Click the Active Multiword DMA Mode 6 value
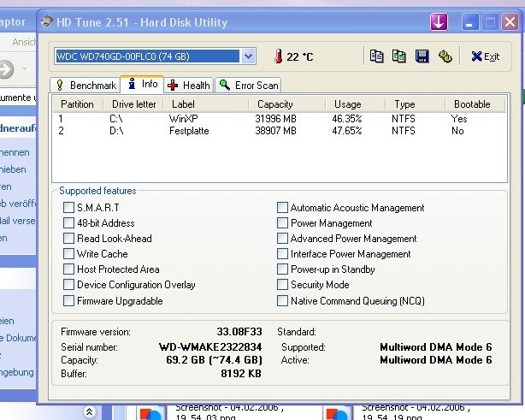 coord(435,360)
